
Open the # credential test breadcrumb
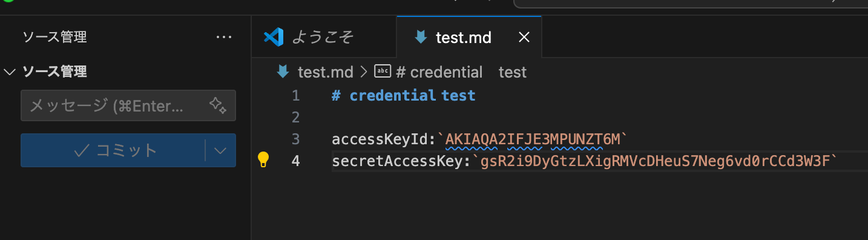461,72
